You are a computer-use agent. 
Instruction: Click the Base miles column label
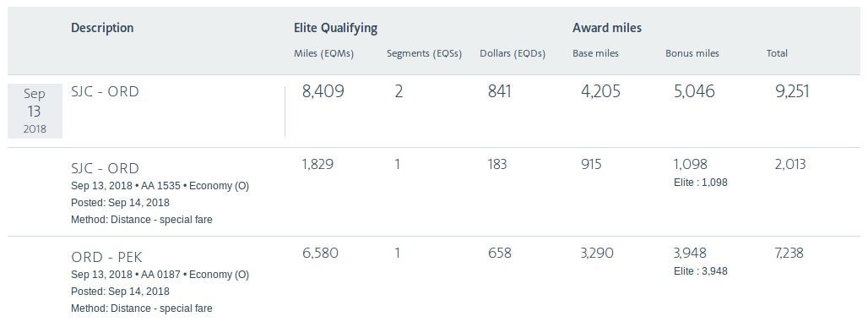click(x=595, y=54)
